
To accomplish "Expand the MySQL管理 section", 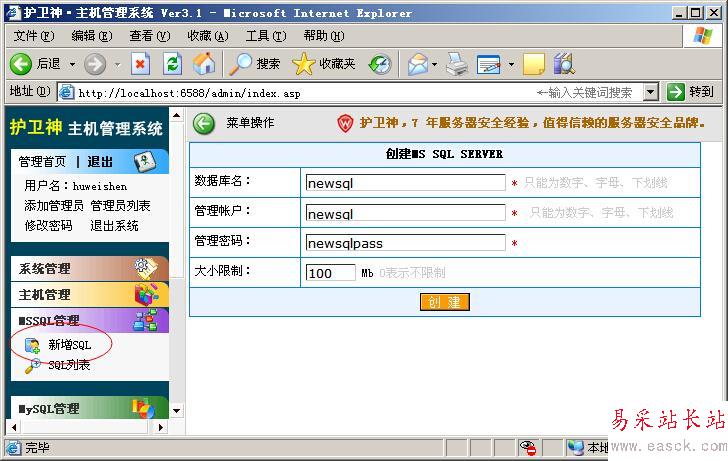I will pos(90,409).
